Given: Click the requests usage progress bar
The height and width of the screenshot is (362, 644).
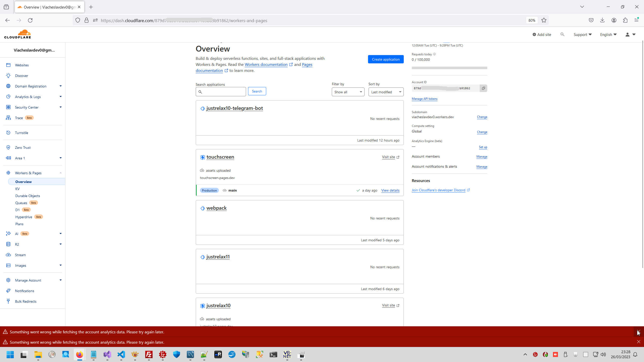Looking at the screenshot, I should click(x=449, y=68).
